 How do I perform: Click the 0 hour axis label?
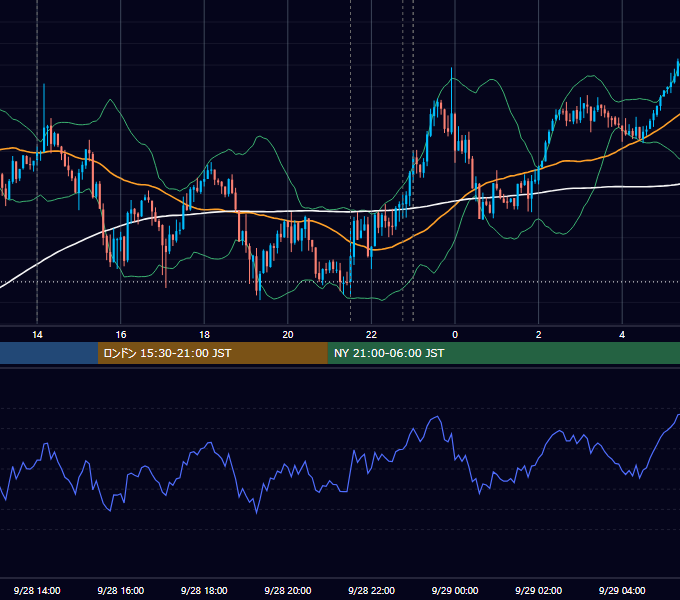click(455, 335)
